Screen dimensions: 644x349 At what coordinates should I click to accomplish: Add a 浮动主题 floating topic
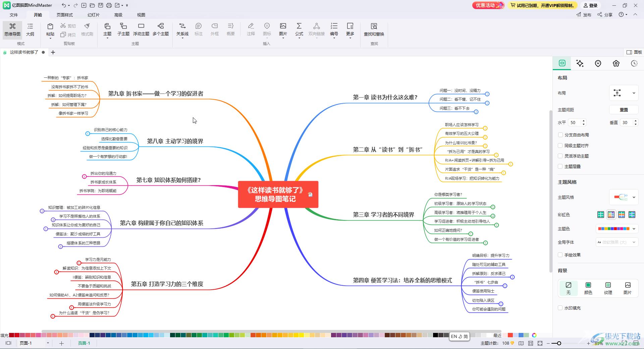pos(141,30)
